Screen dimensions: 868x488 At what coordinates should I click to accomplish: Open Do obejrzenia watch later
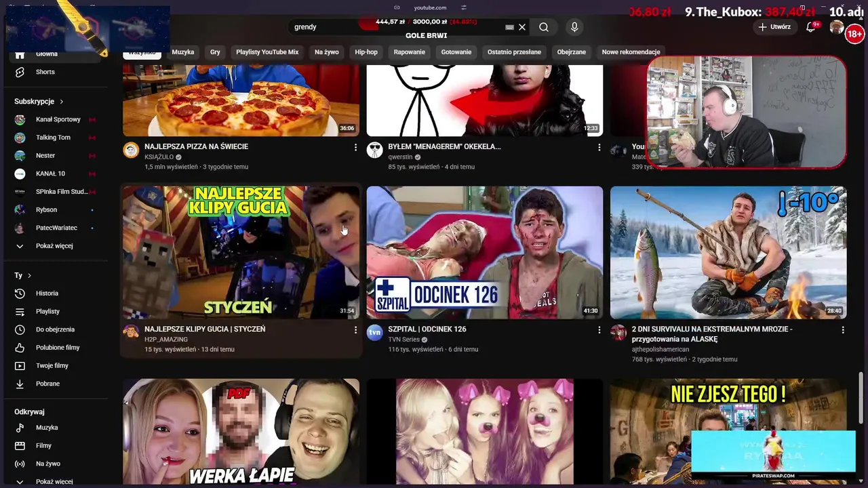point(54,329)
